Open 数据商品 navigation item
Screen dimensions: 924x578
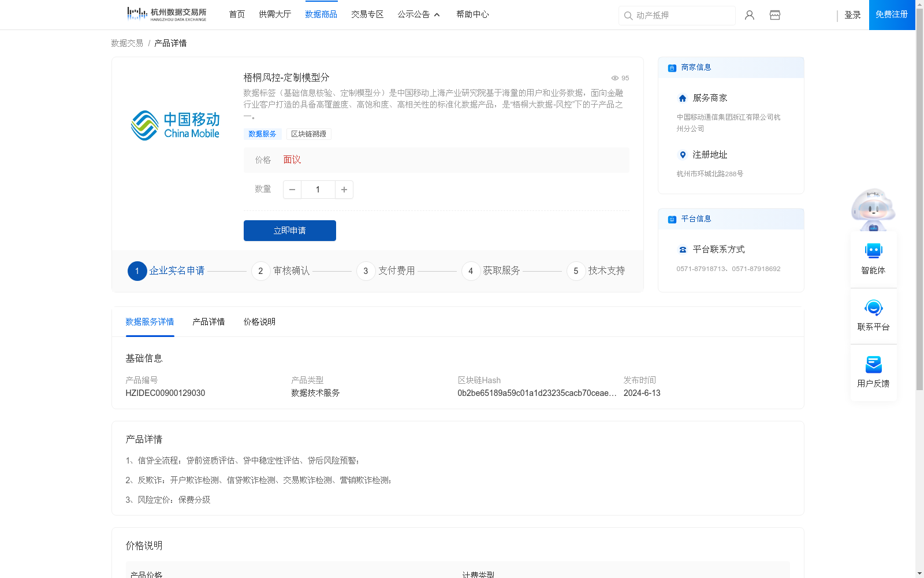coord(321,14)
